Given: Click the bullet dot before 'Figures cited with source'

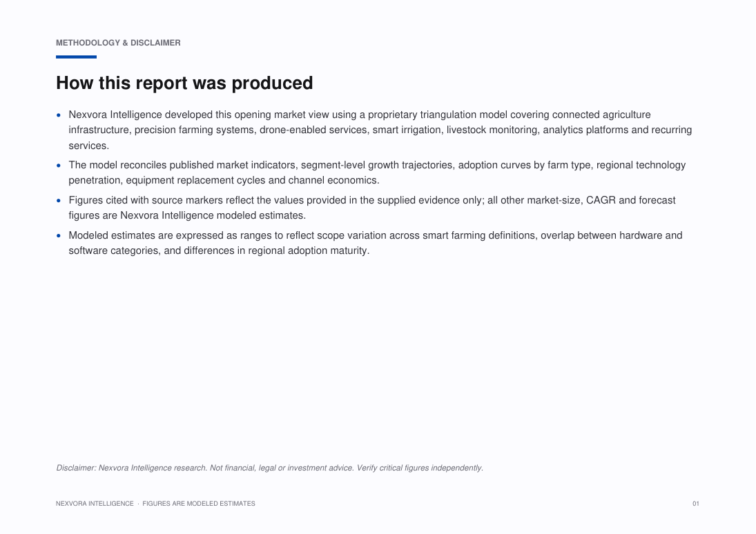Looking at the screenshot, I should 59,200.
